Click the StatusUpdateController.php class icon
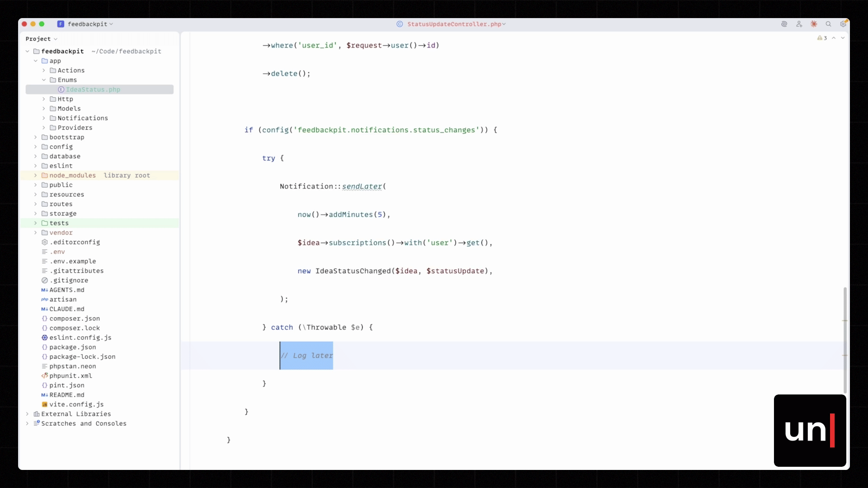 (400, 24)
